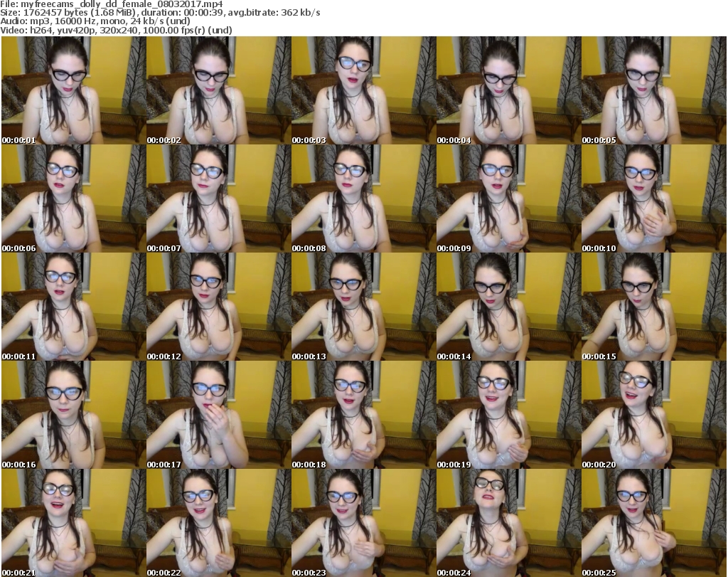Click the 00:00:10 thumbnail
728x577 pixels.
tap(654, 198)
